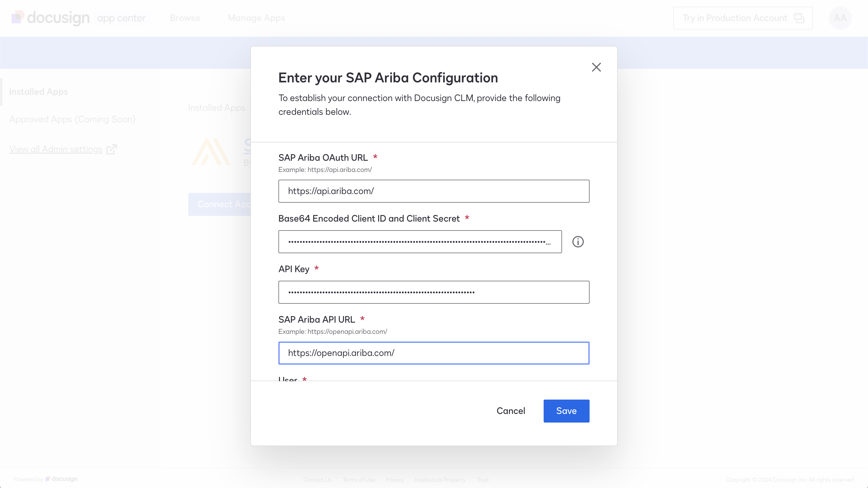Save the SAP Ariba configuration
This screenshot has width=868, height=488.
coord(566,411)
